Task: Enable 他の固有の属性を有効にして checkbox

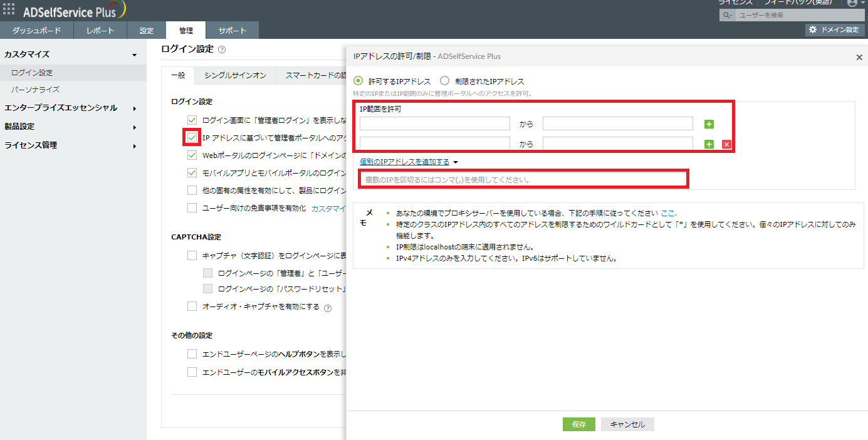Action: 192,190
